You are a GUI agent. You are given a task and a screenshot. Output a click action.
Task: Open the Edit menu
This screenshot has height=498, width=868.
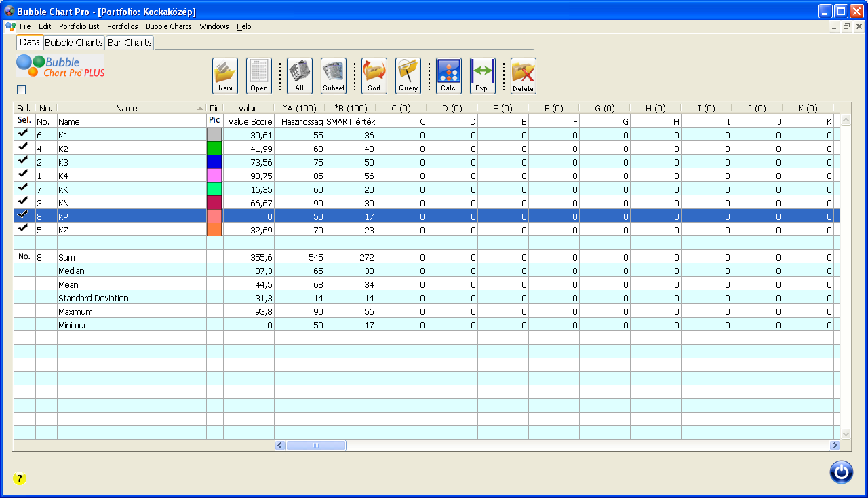pos(45,26)
